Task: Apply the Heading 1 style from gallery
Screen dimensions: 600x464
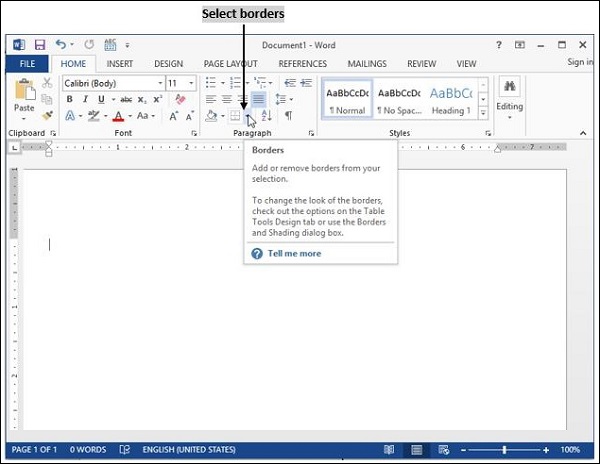Action: pos(451,98)
